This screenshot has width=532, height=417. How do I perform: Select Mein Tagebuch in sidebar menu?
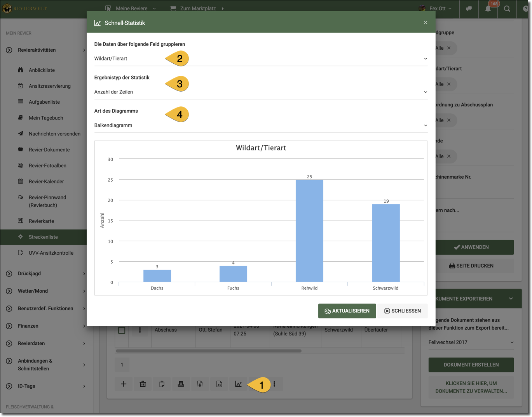tap(45, 118)
